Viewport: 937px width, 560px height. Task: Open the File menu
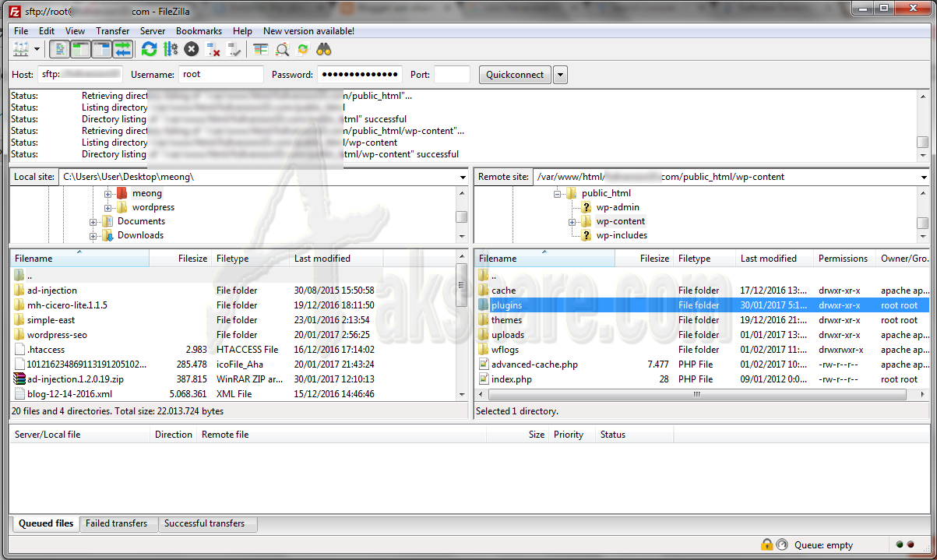pos(21,31)
